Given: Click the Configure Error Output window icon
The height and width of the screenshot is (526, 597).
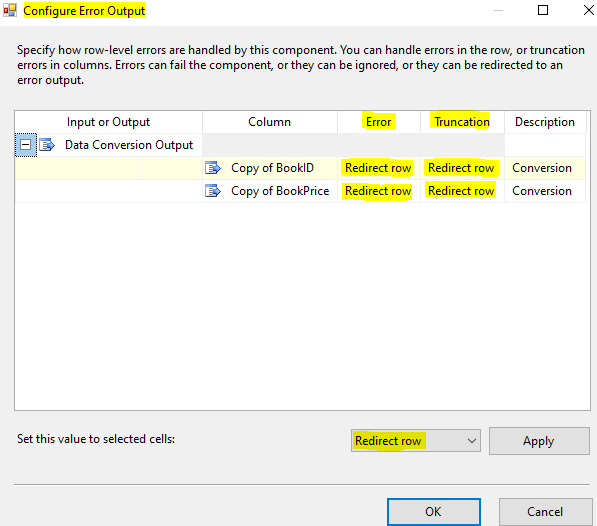Looking at the screenshot, I should pyautogui.click(x=10, y=10).
